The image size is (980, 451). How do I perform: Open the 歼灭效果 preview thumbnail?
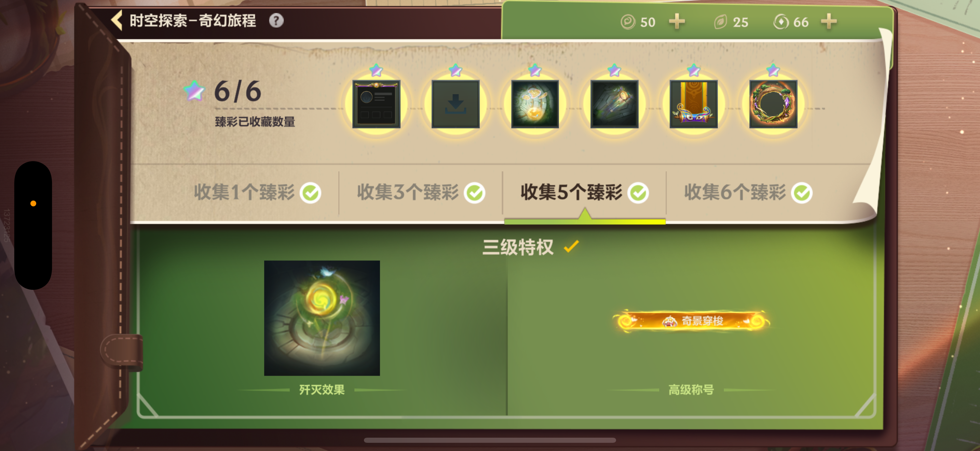point(322,318)
